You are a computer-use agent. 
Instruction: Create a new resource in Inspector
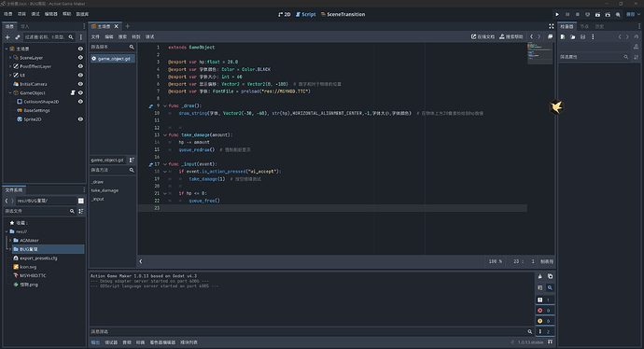tap(563, 37)
